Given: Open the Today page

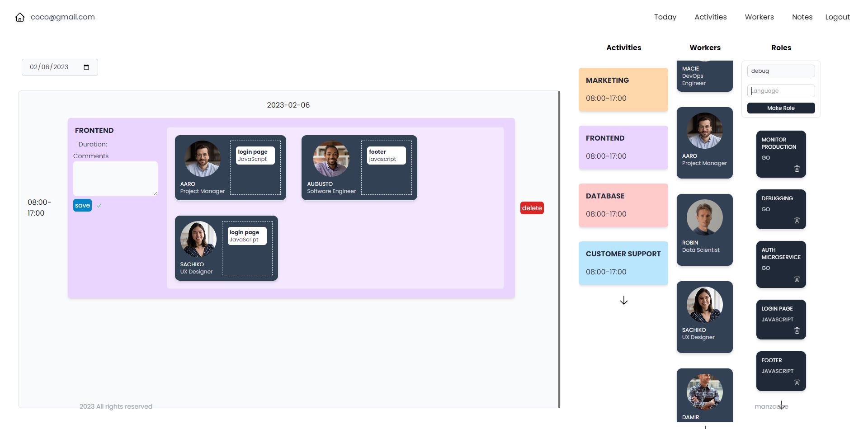Looking at the screenshot, I should (665, 17).
